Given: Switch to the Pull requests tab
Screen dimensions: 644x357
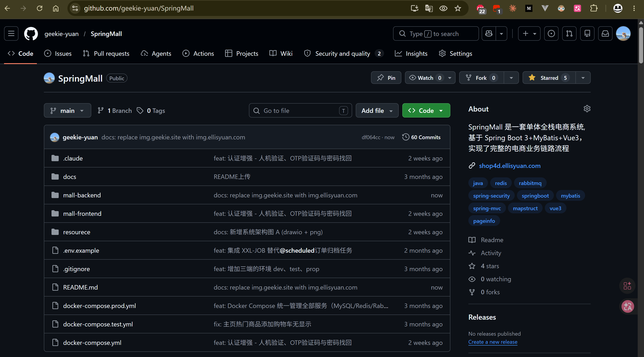Looking at the screenshot, I should pos(106,54).
